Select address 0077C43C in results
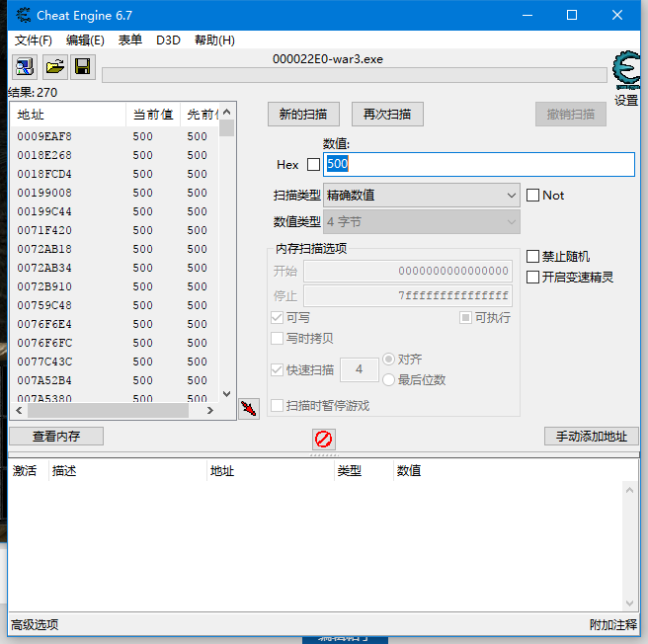Screen dimensions: 648x644 [44, 362]
